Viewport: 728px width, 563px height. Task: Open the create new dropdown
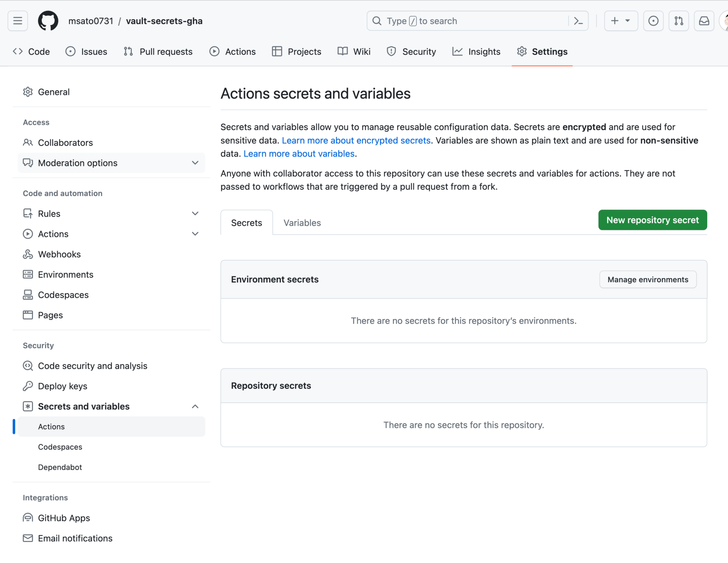(x=621, y=21)
